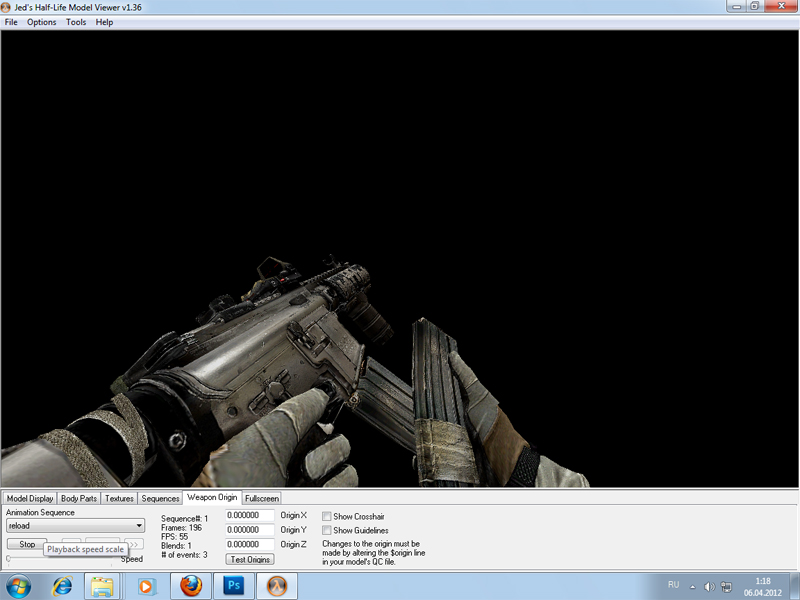Switch to the Sequences tab

click(x=160, y=498)
